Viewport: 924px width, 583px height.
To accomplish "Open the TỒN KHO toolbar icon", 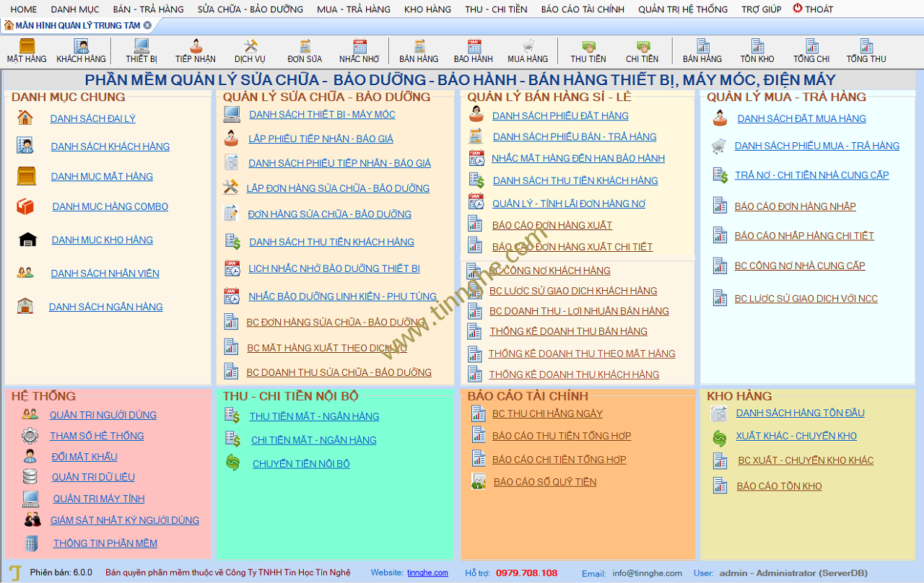I will (757, 51).
